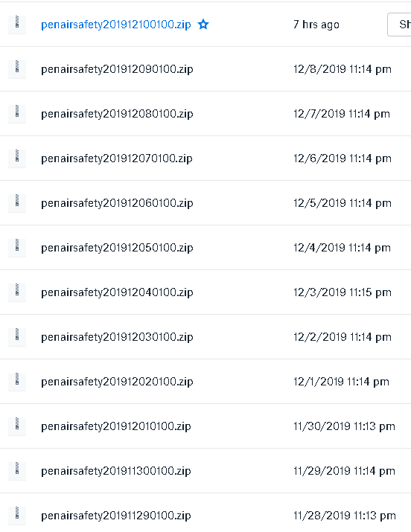Click zip icon for penairsafety201912040100.zip
The height and width of the screenshot is (532, 411).
tap(17, 292)
